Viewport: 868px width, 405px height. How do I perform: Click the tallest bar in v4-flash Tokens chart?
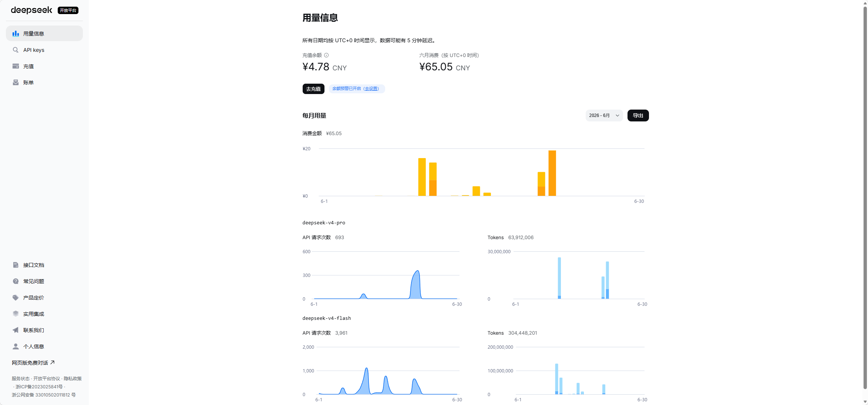coord(556,379)
